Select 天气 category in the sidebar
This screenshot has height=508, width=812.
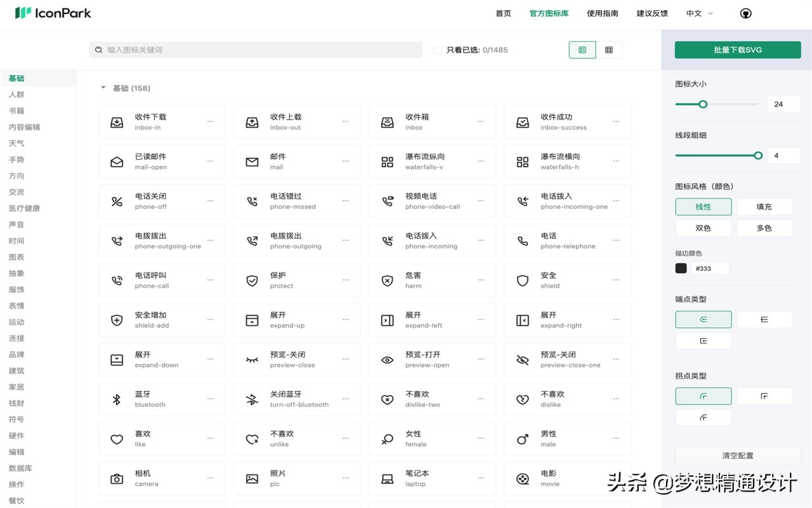(16, 144)
